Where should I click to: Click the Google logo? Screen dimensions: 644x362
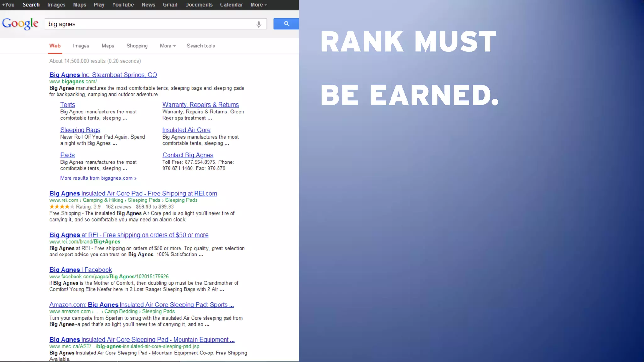(x=20, y=24)
